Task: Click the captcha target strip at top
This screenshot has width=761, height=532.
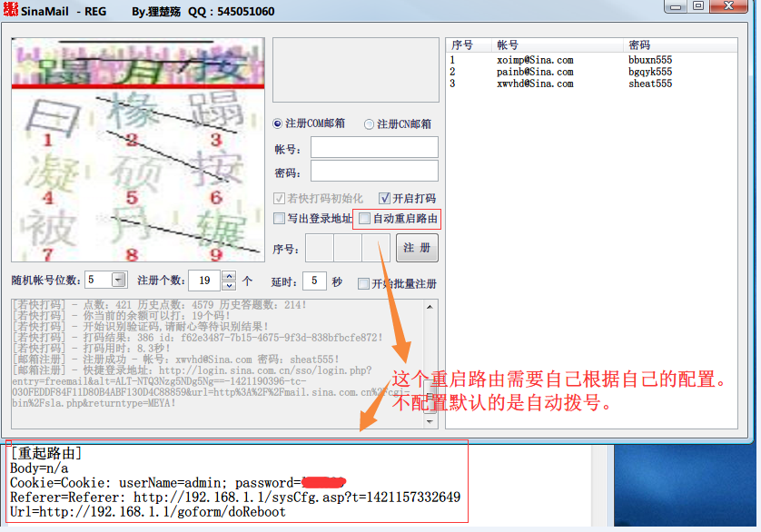Action: (x=138, y=62)
